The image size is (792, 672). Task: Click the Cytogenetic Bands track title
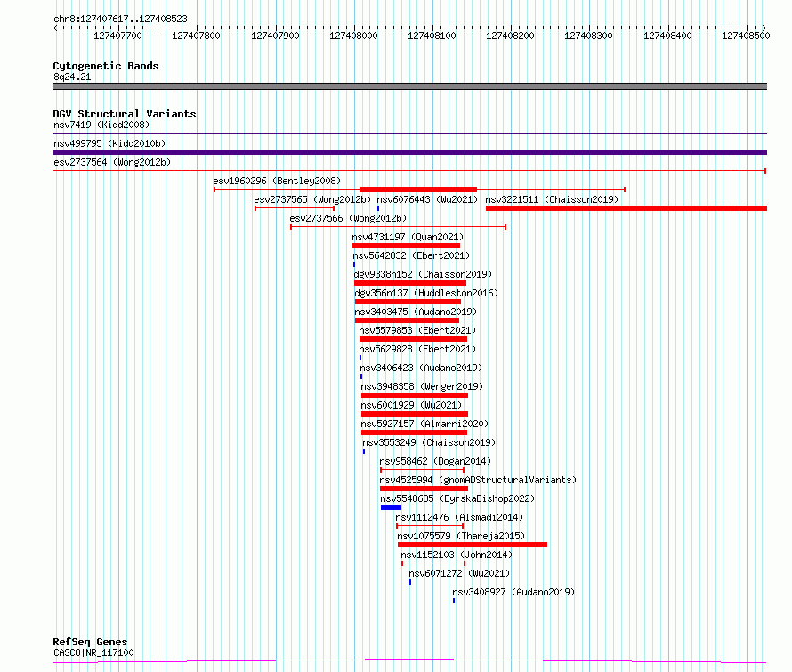(x=106, y=66)
